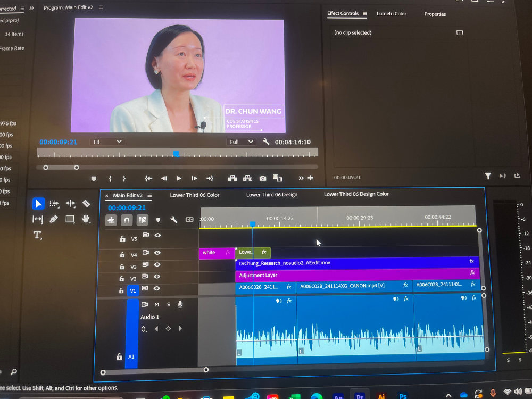Open the caption track options CC
The height and width of the screenshot is (399, 532).
[189, 220]
